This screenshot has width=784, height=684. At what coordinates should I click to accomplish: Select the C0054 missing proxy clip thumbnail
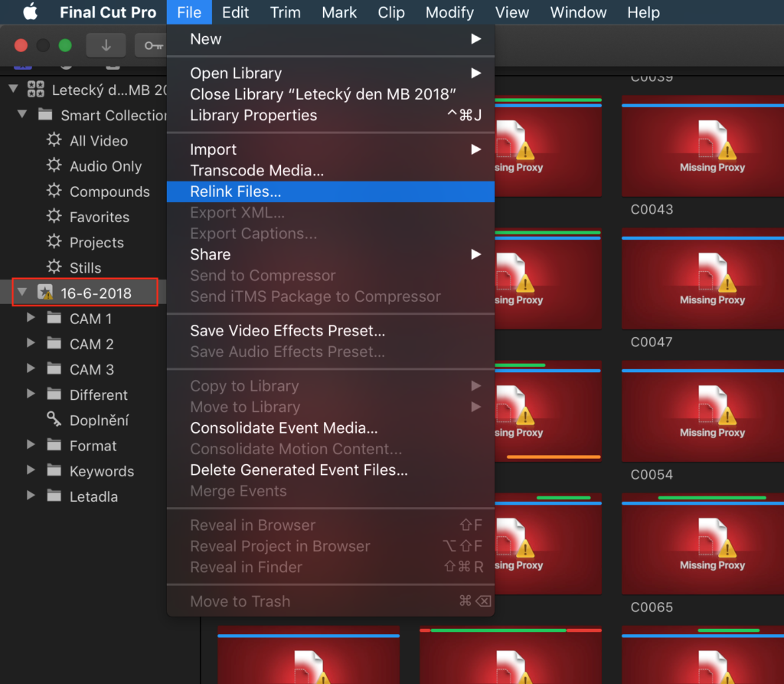click(703, 411)
